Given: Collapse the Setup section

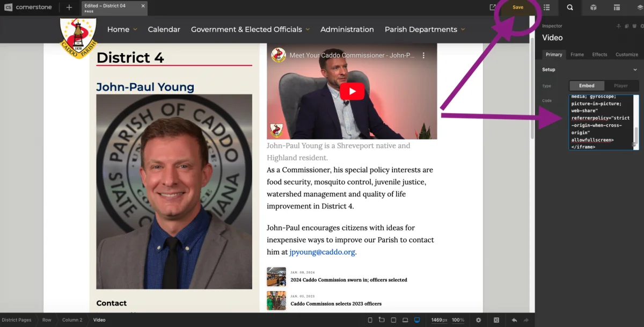Looking at the screenshot, I should tap(635, 70).
